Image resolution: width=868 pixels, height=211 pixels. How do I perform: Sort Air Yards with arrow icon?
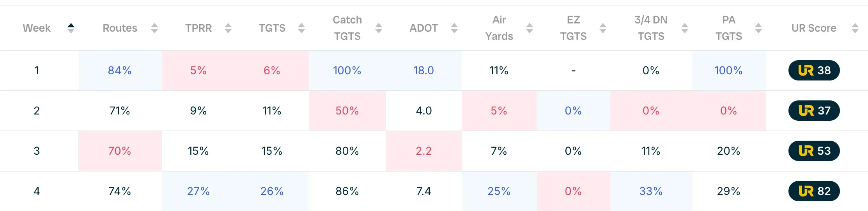pyautogui.click(x=530, y=28)
